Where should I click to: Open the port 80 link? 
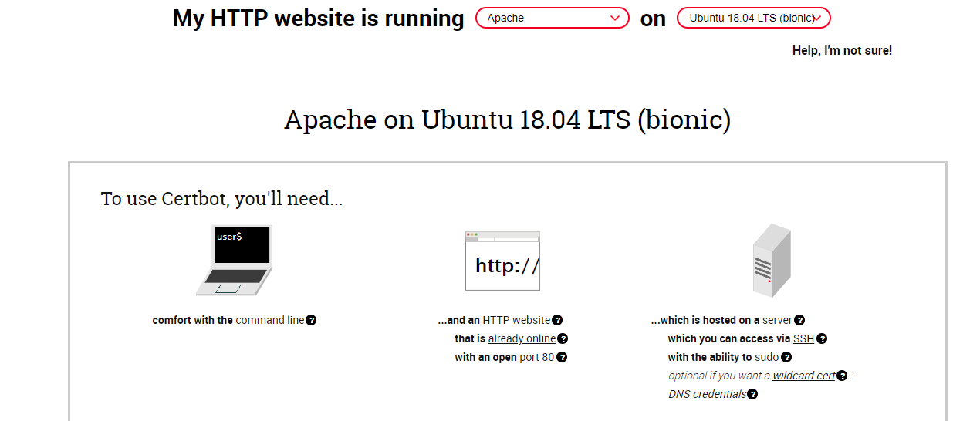pyautogui.click(x=537, y=357)
